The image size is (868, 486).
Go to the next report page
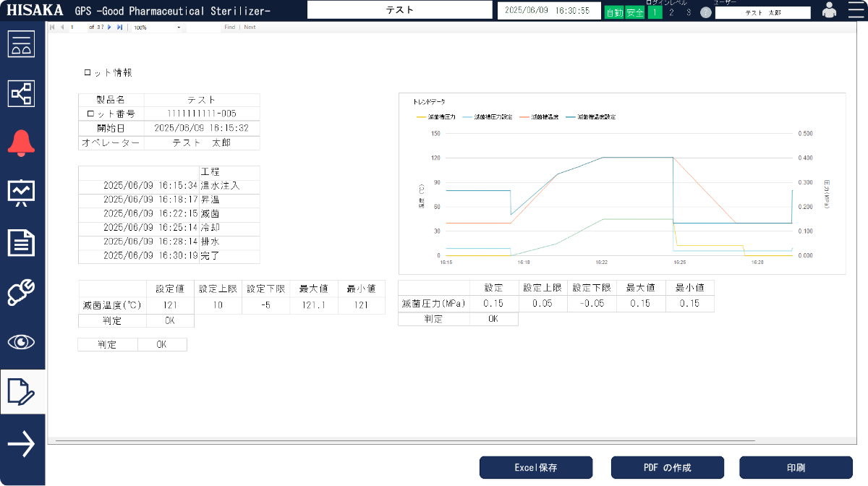pos(109,27)
